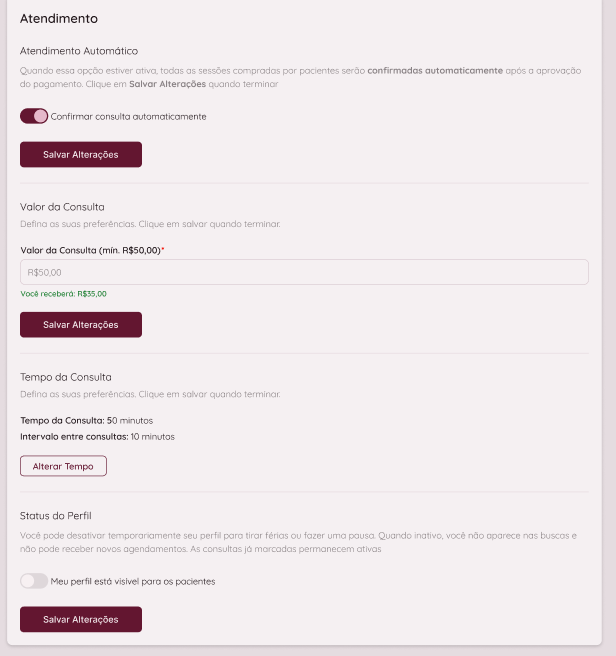Click the Tempo da Consulta section title
The height and width of the screenshot is (656, 616).
tap(66, 377)
